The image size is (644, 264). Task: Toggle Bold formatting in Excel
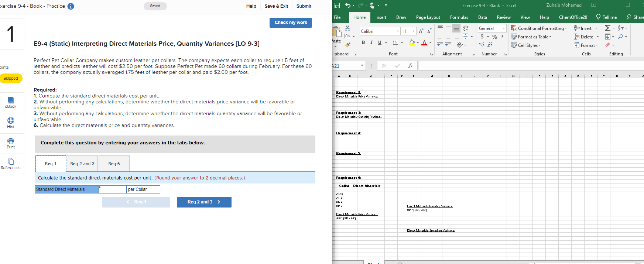(x=363, y=42)
